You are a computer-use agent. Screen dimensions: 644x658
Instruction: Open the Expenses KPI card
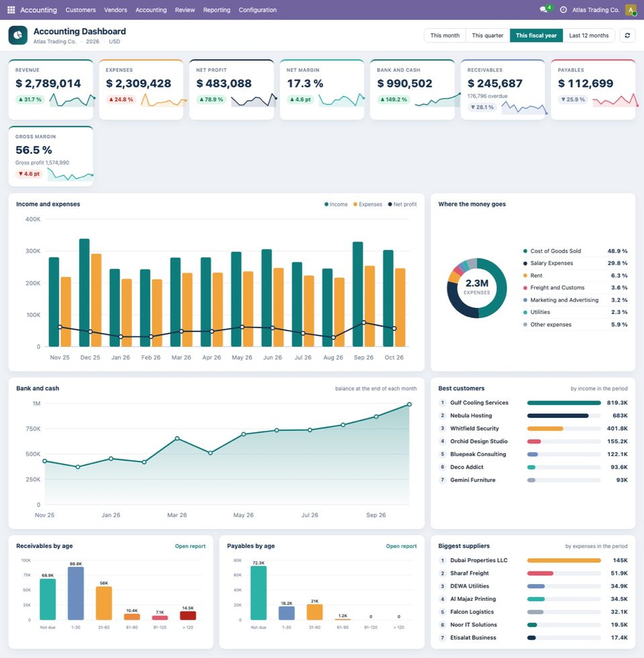[141, 90]
